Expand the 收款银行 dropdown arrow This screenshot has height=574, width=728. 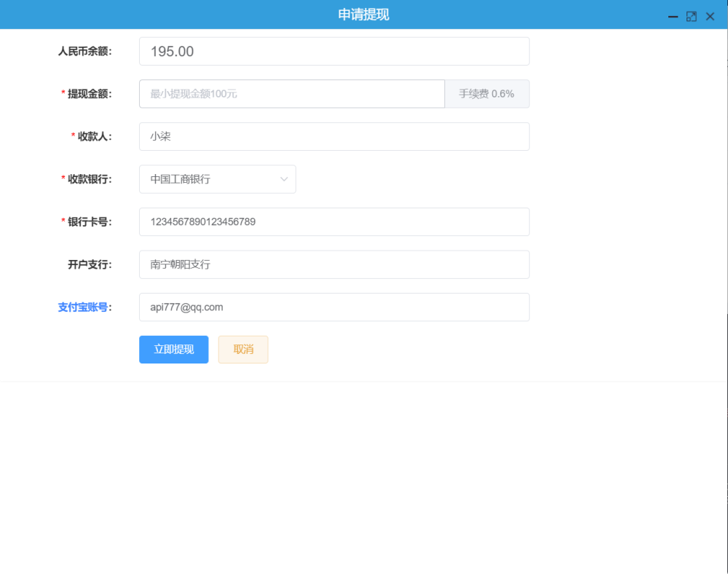click(284, 179)
